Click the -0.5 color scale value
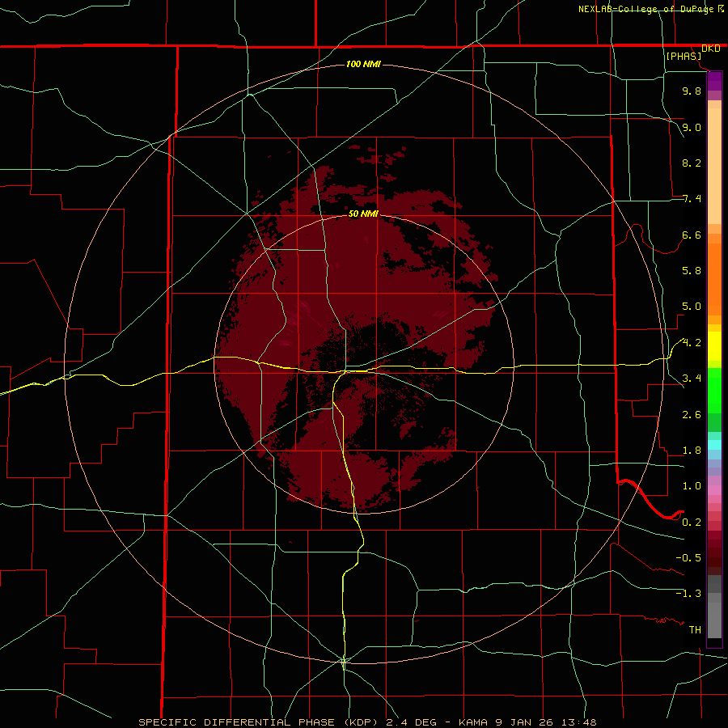Screen dimensions: 728x728 688,558
